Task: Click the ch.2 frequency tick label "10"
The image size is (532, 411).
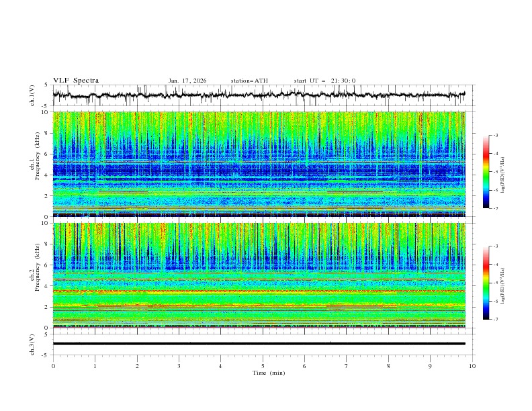Action: [45, 223]
